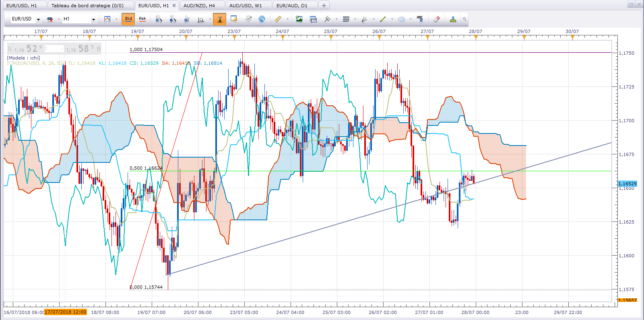
Task: Expand the trend line dropdown arrow
Action: 392,19
